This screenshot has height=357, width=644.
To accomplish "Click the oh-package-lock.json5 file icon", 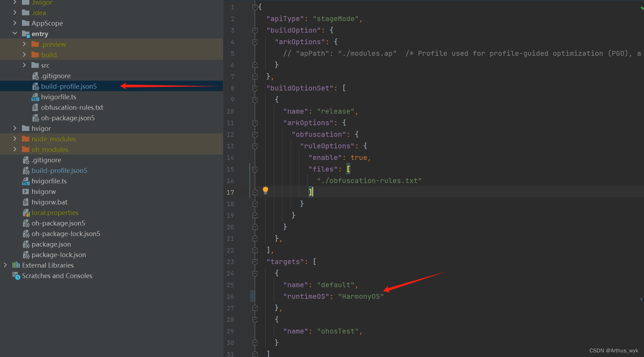I will [x=26, y=234].
